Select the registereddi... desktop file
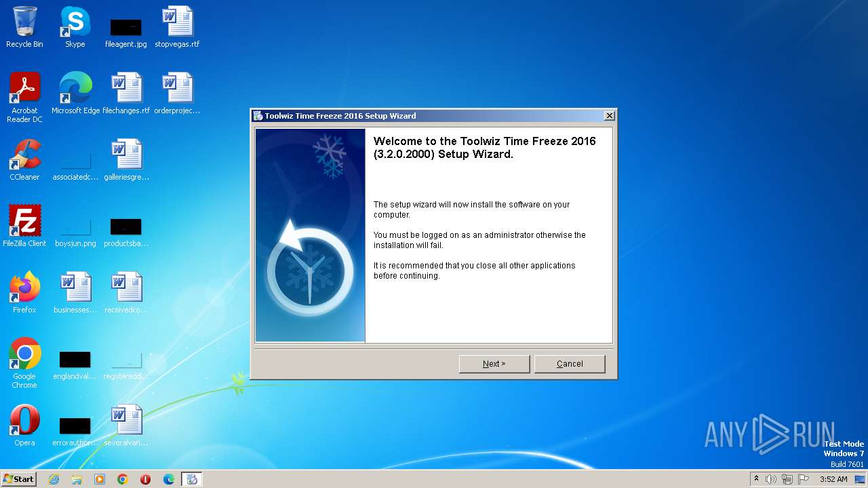Viewport: 868px width, 488px height. (x=126, y=366)
